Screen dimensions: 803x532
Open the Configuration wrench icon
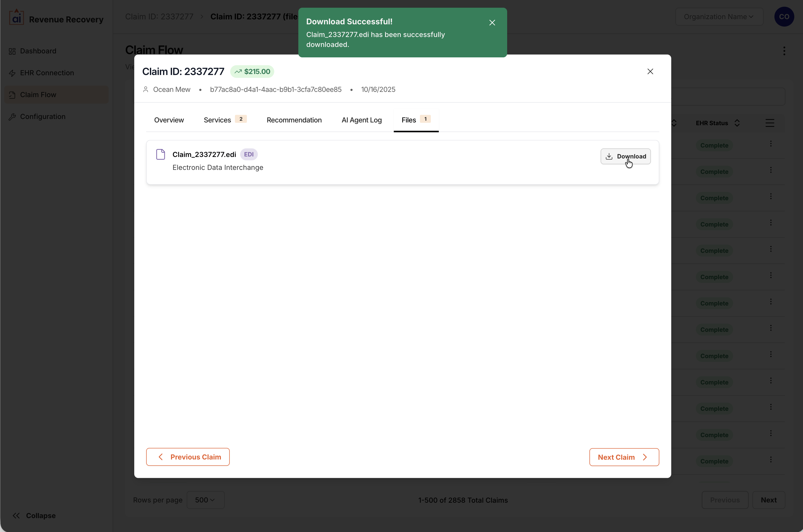pyautogui.click(x=12, y=116)
